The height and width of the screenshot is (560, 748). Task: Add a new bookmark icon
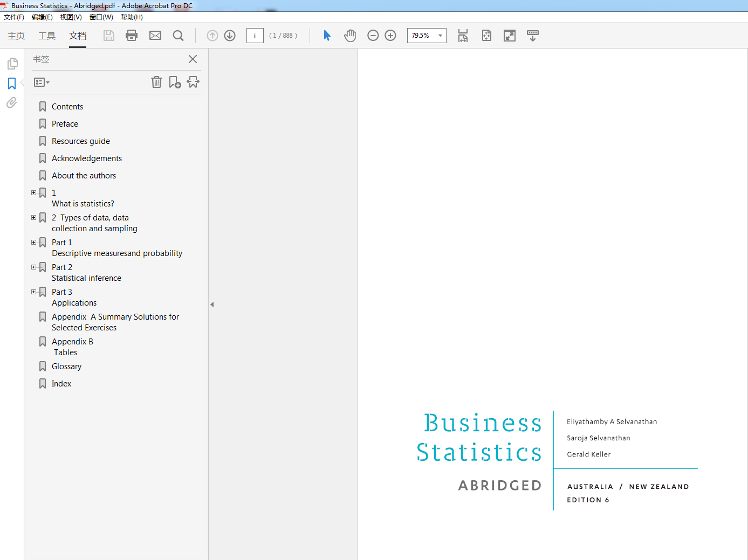175,82
